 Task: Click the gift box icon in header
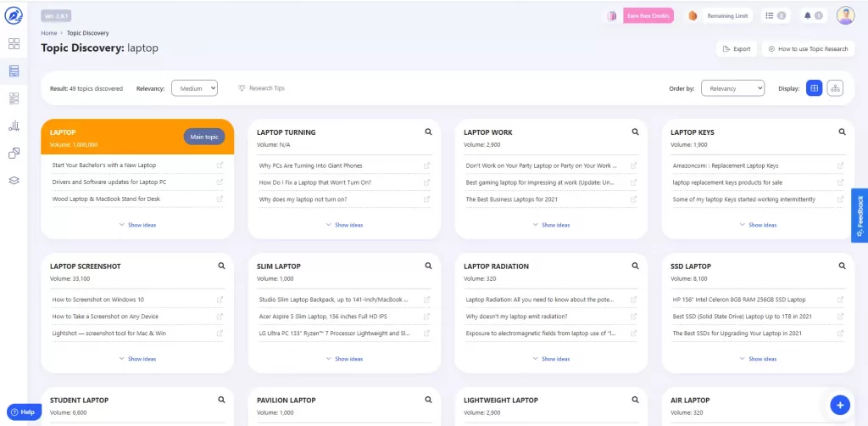point(612,16)
